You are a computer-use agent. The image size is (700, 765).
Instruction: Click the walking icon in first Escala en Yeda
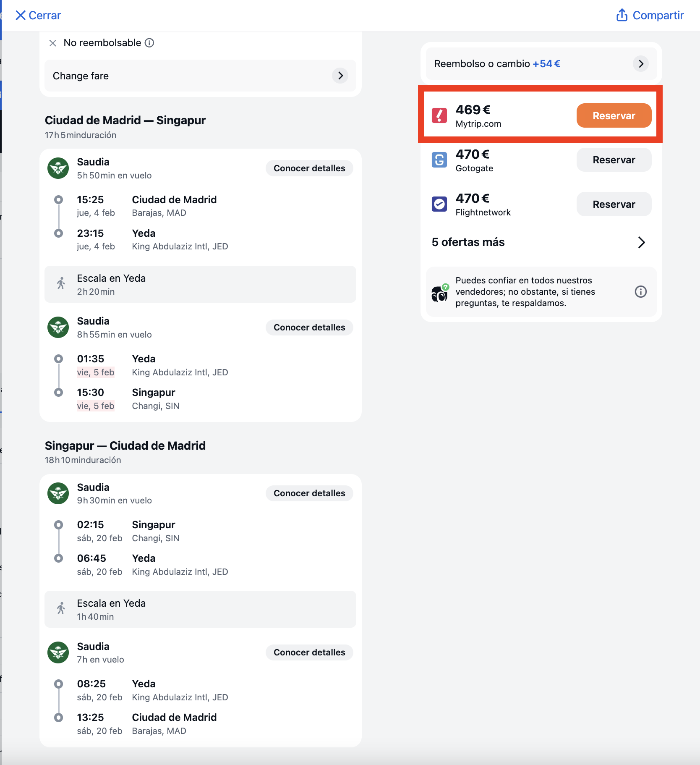coord(61,283)
